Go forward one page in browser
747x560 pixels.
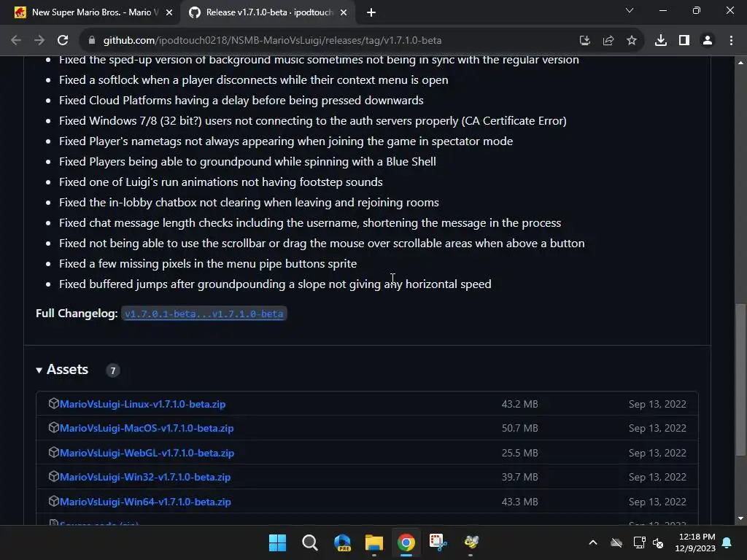point(39,41)
